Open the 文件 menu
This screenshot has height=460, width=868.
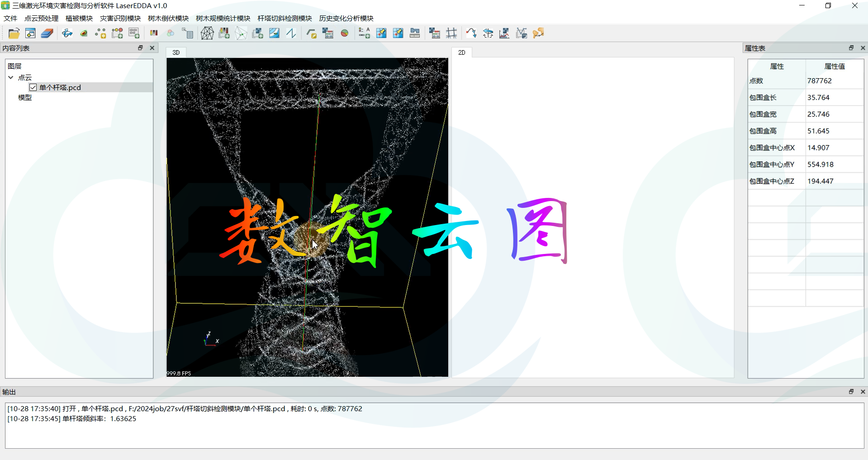click(x=10, y=18)
